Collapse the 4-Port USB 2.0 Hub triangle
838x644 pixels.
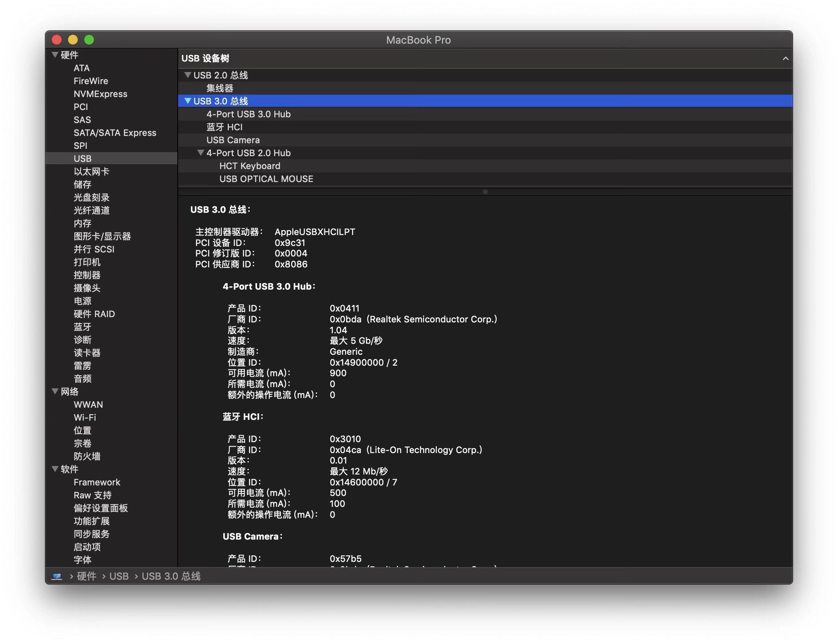[x=200, y=153]
